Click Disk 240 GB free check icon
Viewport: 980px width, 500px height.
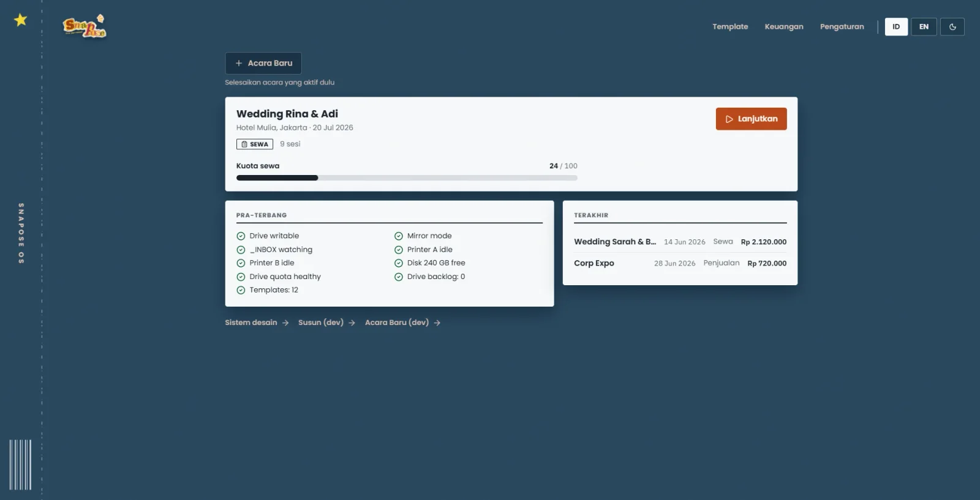tap(399, 263)
